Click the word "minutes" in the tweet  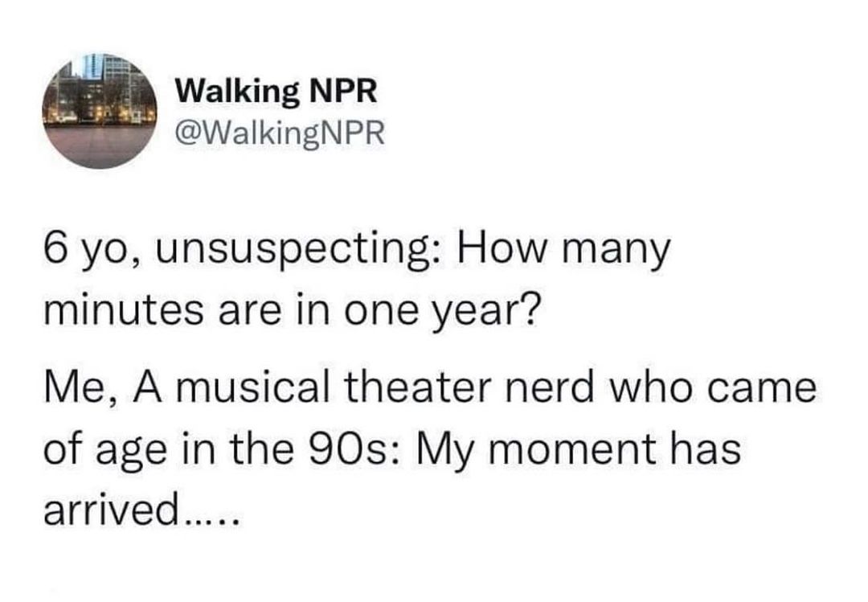point(123,311)
